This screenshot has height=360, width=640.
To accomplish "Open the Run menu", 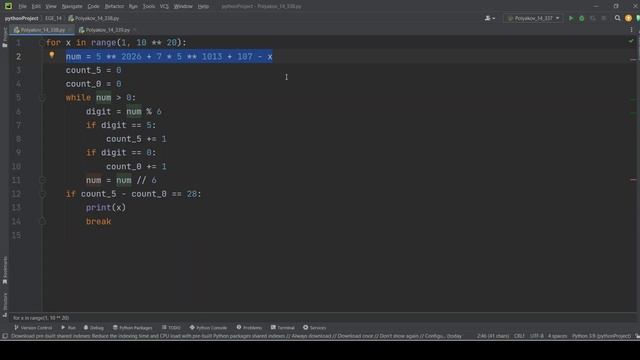I will (x=133, y=7).
